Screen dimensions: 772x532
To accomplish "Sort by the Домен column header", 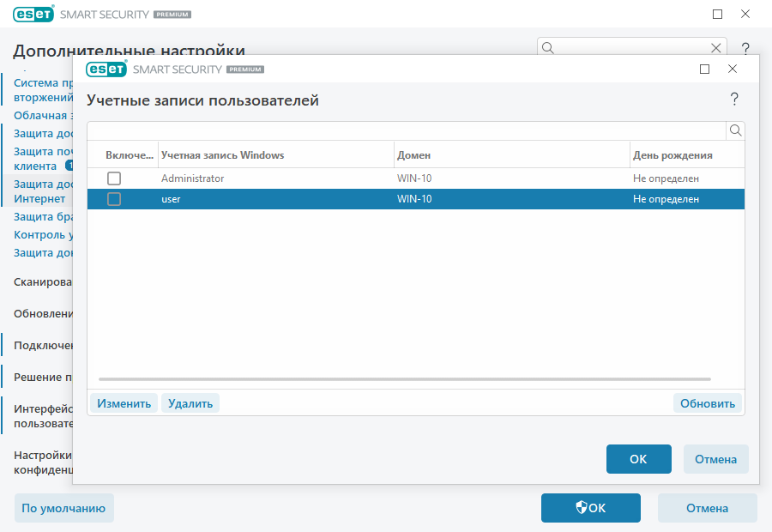I will click(x=414, y=155).
